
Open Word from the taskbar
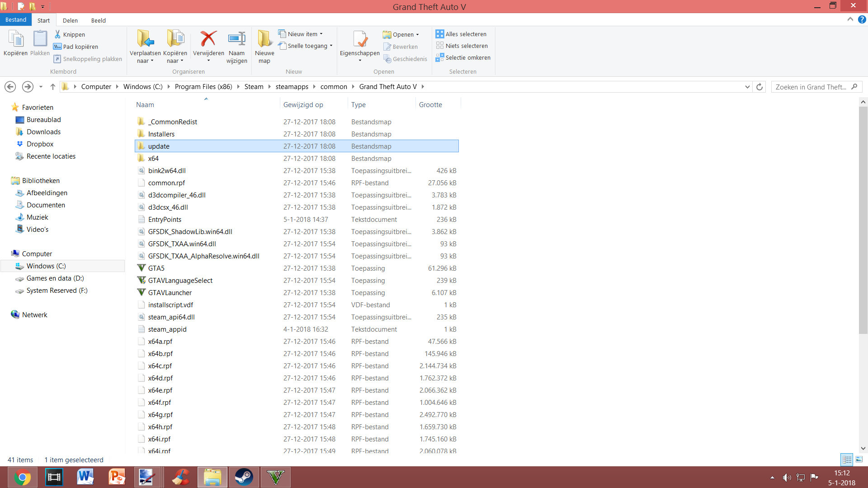pyautogui.click(x=85, y=477)
